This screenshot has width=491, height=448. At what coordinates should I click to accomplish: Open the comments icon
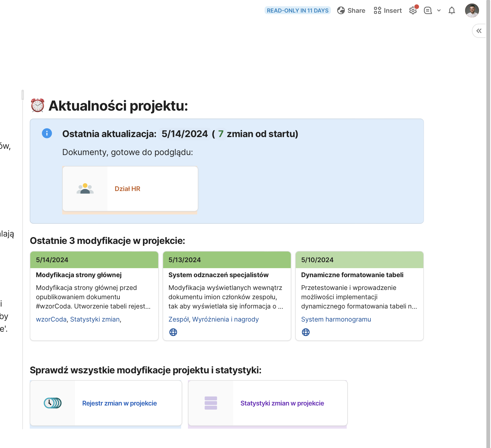click(x=428, y=11)
